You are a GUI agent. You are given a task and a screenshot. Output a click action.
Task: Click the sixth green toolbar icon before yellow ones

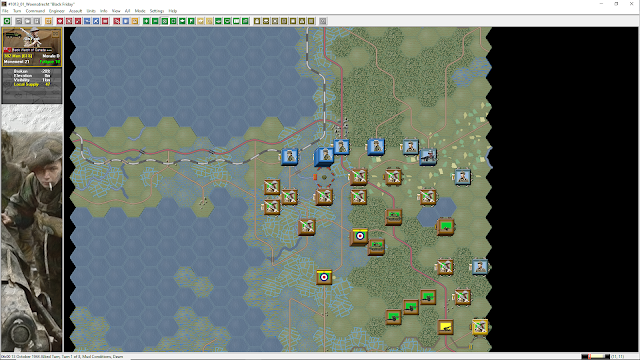191,21
